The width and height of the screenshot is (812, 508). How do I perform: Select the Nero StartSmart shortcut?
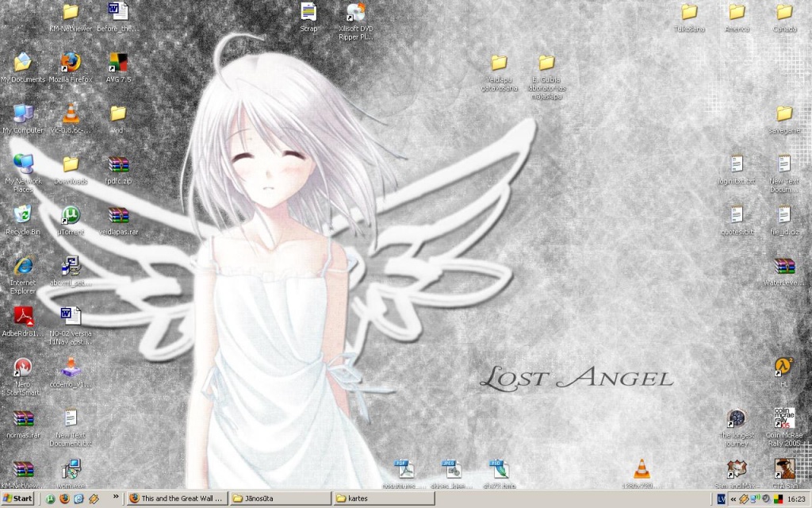[23, 376]
